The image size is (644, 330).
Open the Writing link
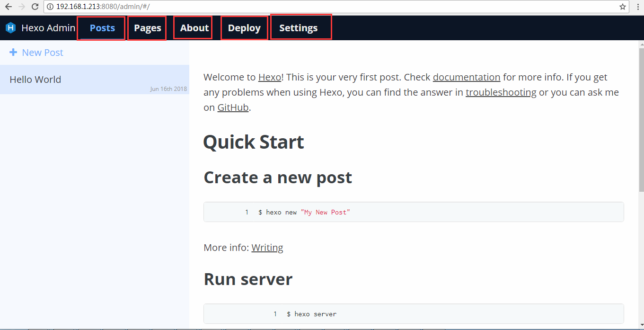[267, 248]
